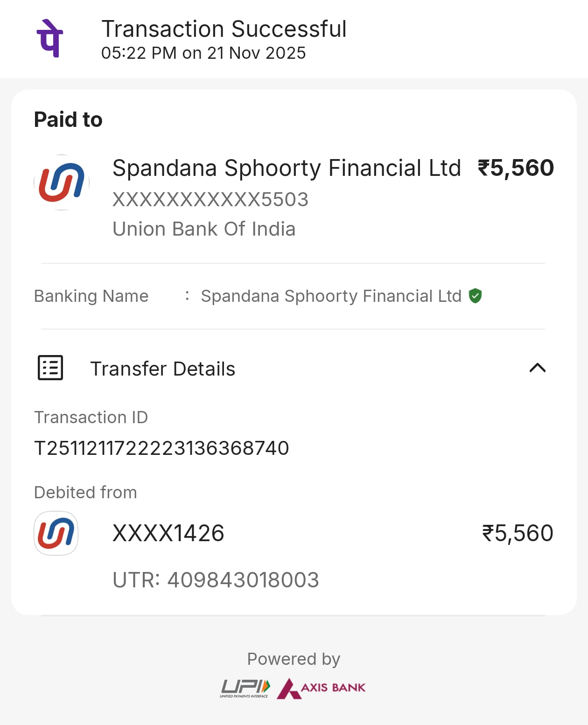
Task: Click the Transfer Details list icon
Action: pyautogui.click(x=50, y=368)
